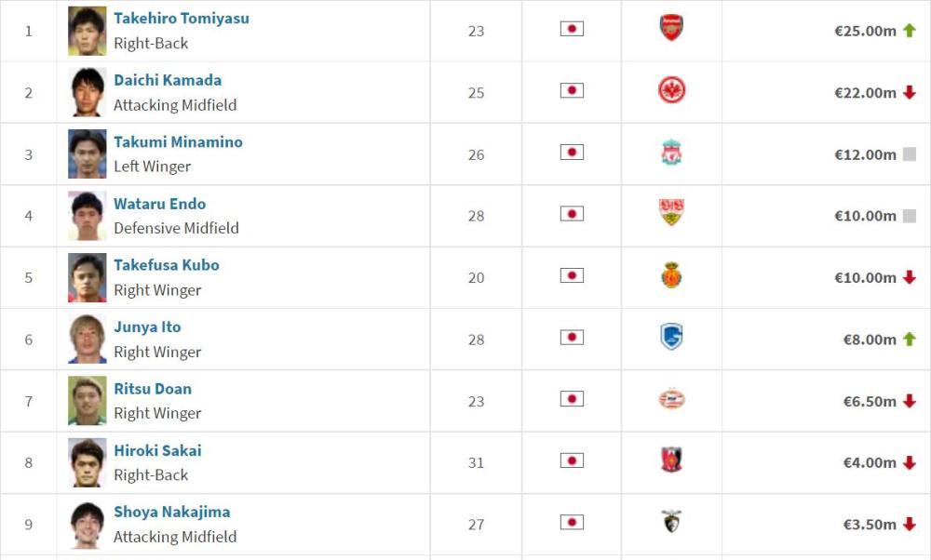Click Shoya Nakajima's €3.50m market value

point(870,525)
